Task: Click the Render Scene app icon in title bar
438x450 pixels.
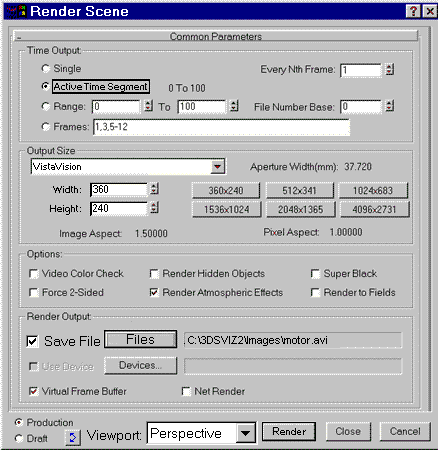Action: point(17,11)
